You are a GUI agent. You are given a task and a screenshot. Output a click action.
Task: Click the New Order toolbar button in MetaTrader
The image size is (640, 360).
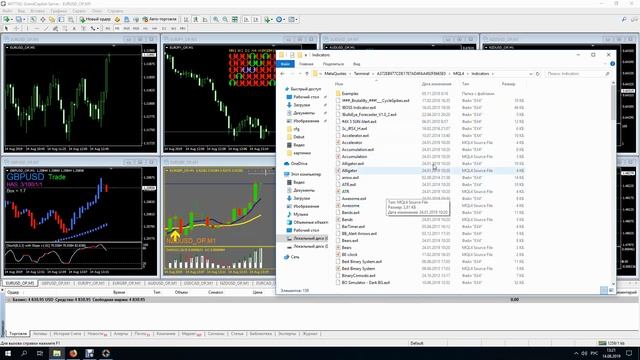coord(95,19)
